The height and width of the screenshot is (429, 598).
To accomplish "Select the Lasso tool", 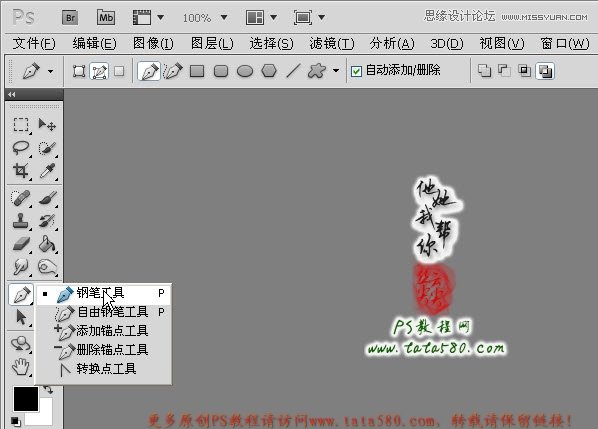I will point(21,148).
